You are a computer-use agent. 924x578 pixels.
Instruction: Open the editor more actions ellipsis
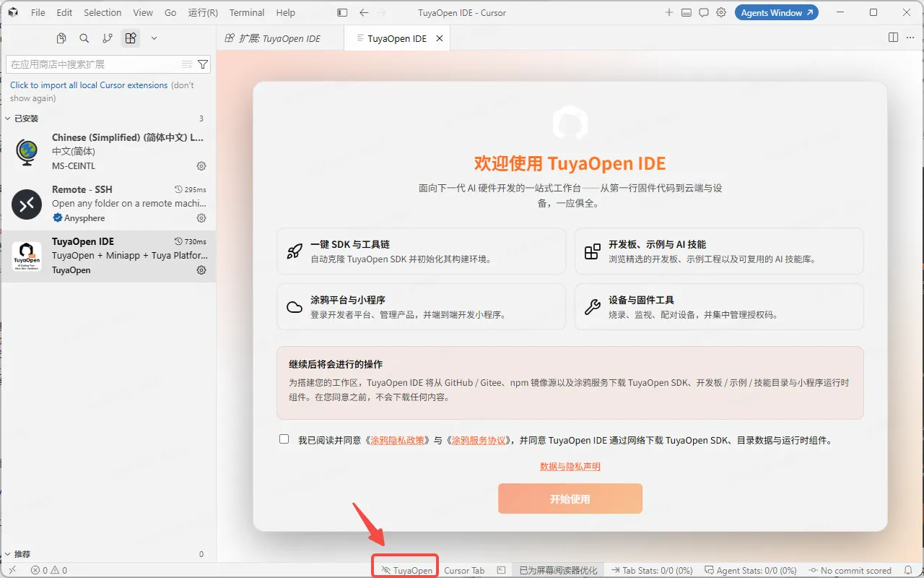pos(912,38)
